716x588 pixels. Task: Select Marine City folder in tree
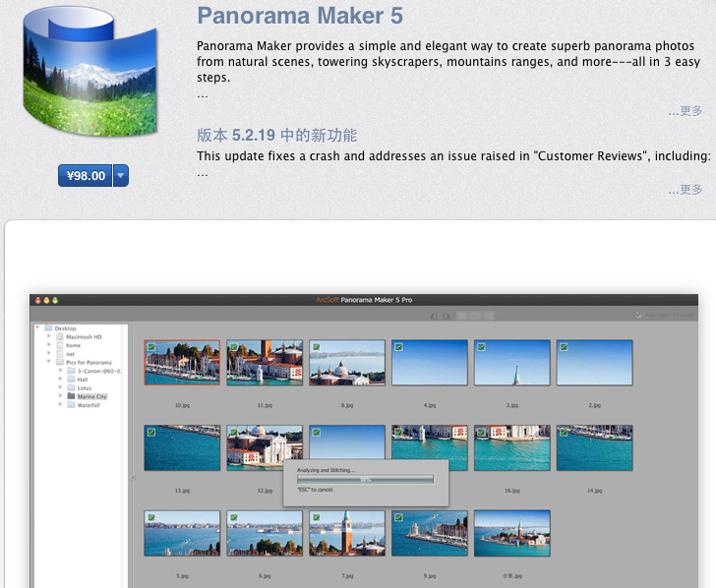91,396
